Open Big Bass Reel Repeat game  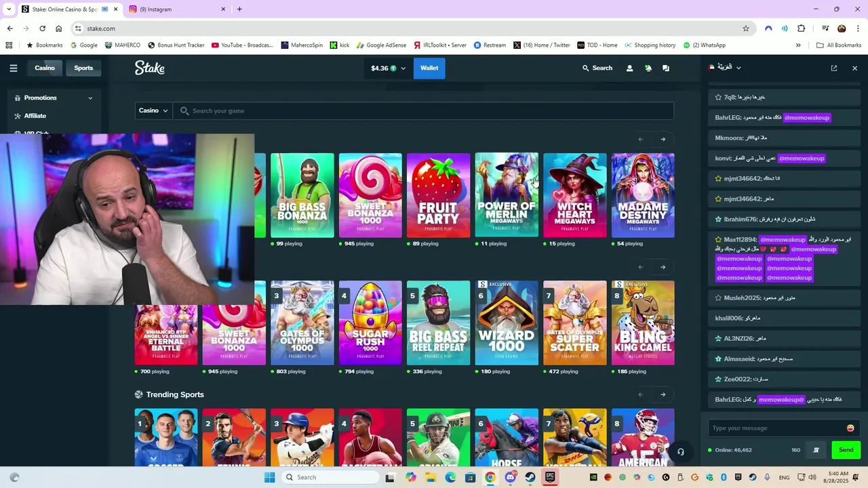(438, 323)
